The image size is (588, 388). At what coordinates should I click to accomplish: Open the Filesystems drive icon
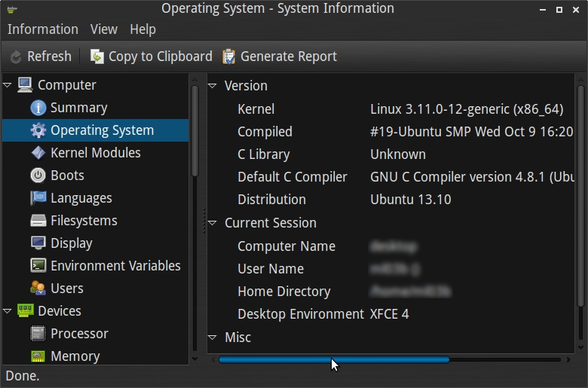[38, 221]
